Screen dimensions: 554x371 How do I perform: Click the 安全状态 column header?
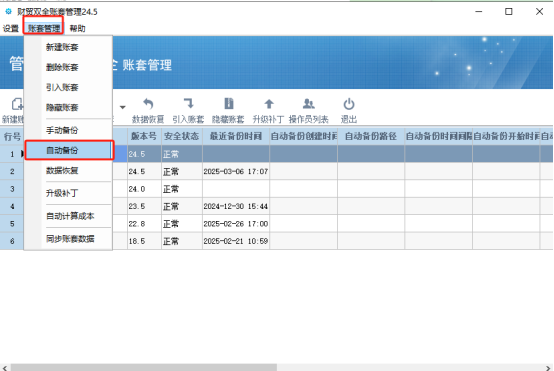tap(182, 136)
